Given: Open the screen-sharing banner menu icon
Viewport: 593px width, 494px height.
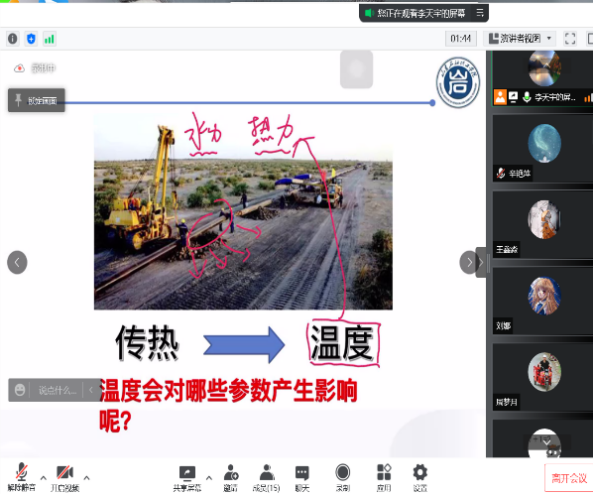Looking at the screenshot, I should (x=480, y=13).
